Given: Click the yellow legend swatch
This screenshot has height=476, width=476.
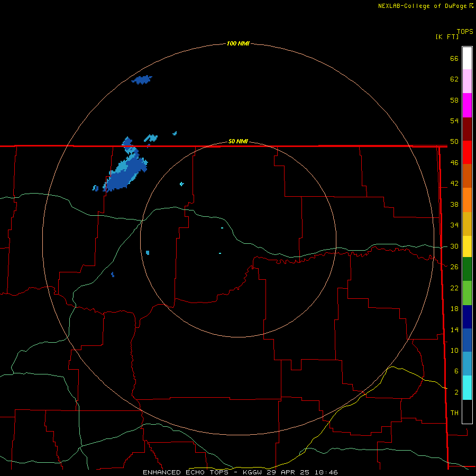Looking at the screenshot, I should pyautogui.click(x=467, y=246).
